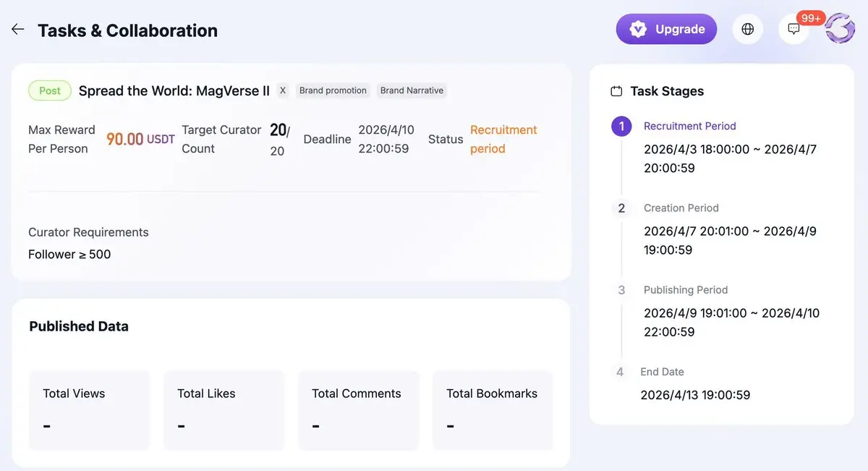This screenshot has width=868, height=471.
Task: Click the back arrow icon
Action: tap(18, 30)
